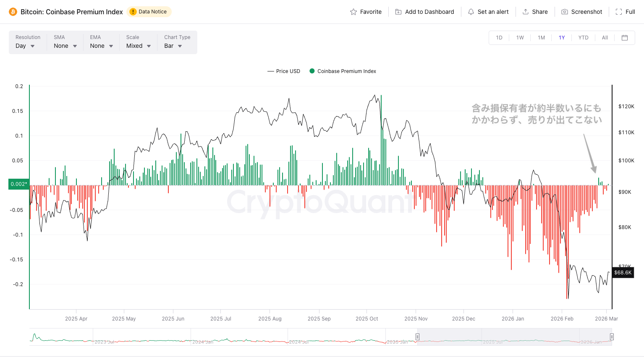The image size is (644, 357).
Task: Open the Chart Type Bar dropdown
Action: click(173, 46)
